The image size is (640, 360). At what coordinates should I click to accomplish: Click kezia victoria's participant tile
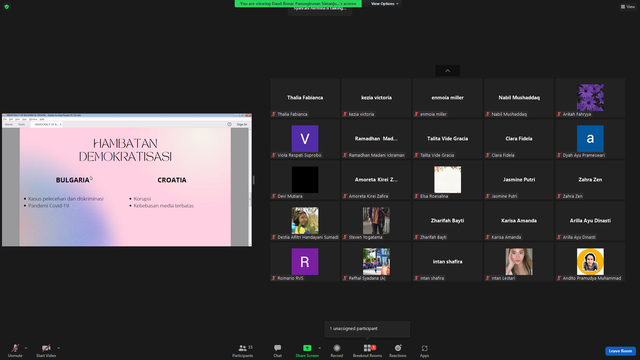point(376,98)
